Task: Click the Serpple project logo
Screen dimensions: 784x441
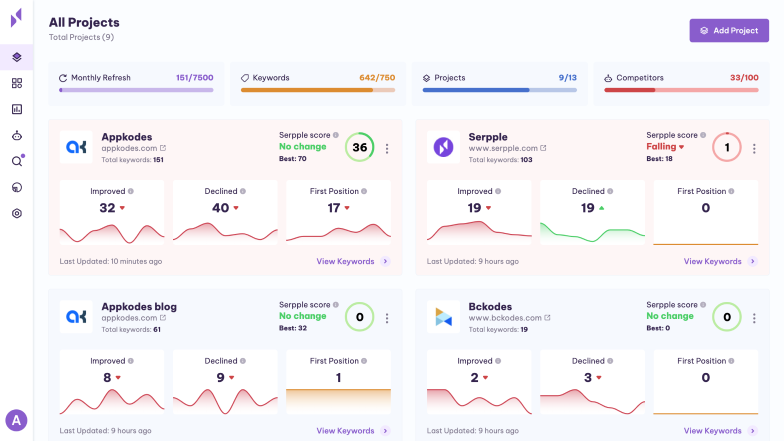Action: pos(443,147)
